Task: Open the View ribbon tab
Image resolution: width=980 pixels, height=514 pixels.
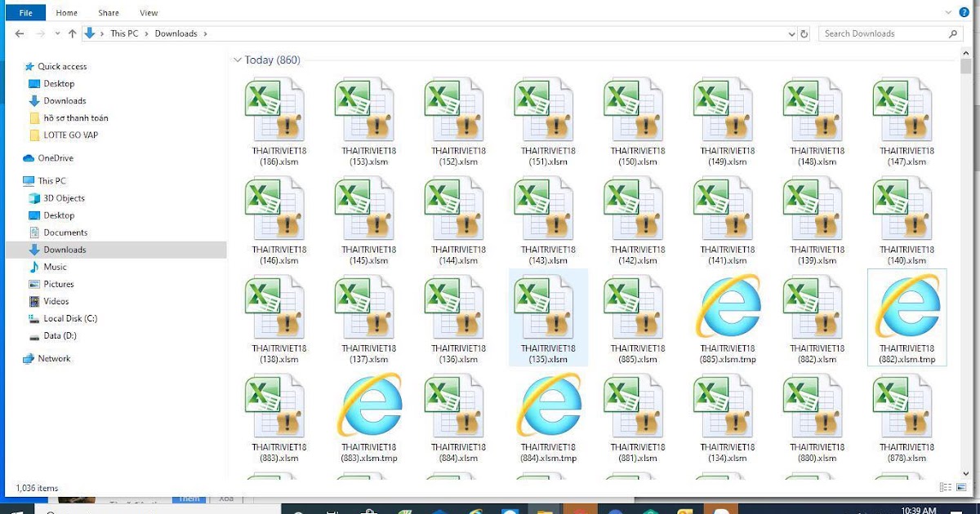Action: [149, 13]
